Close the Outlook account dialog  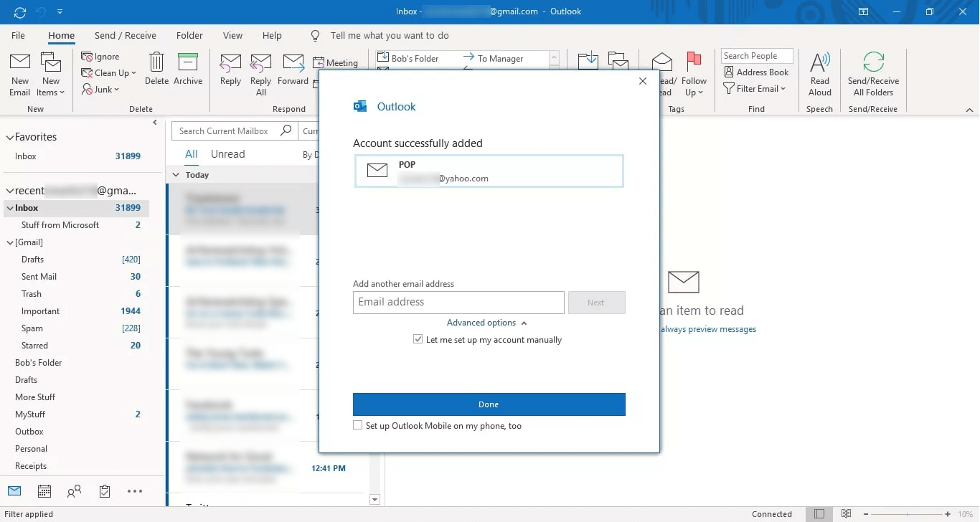click(x=643, y=81)
